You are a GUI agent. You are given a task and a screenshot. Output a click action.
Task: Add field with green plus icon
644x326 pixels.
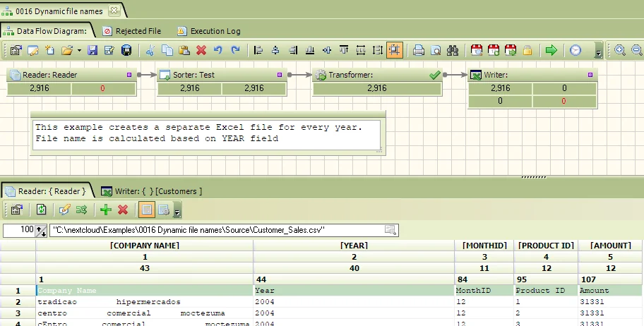105,210
